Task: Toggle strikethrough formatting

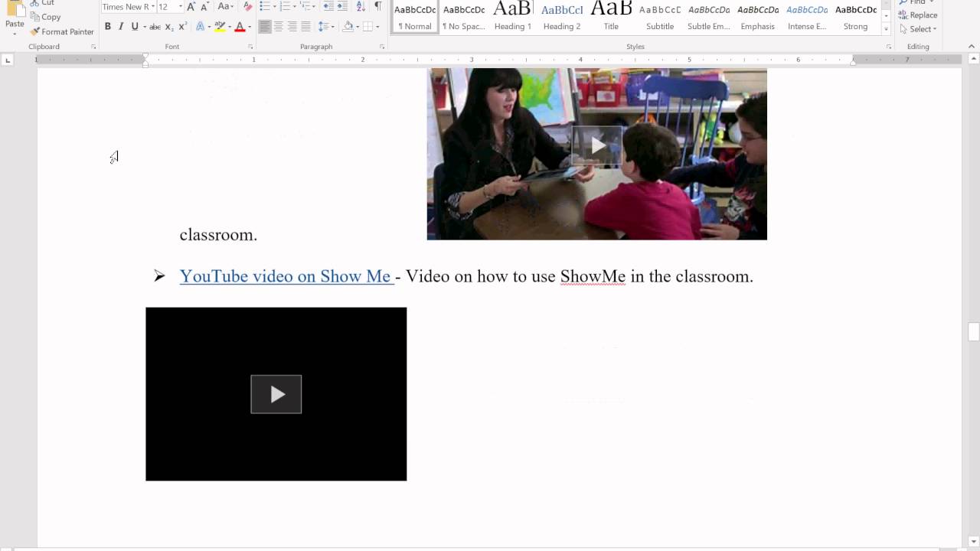Action: click(155, 27)
